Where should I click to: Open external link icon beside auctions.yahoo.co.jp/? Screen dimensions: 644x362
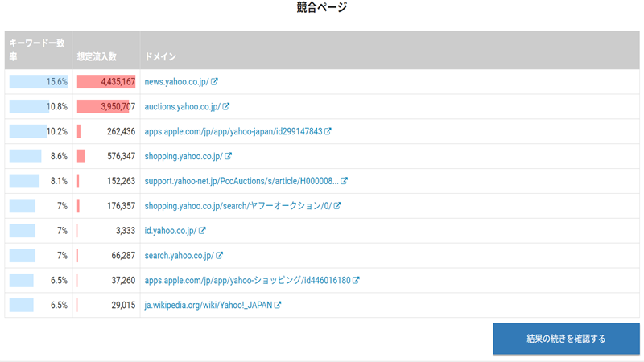point(226,106)
